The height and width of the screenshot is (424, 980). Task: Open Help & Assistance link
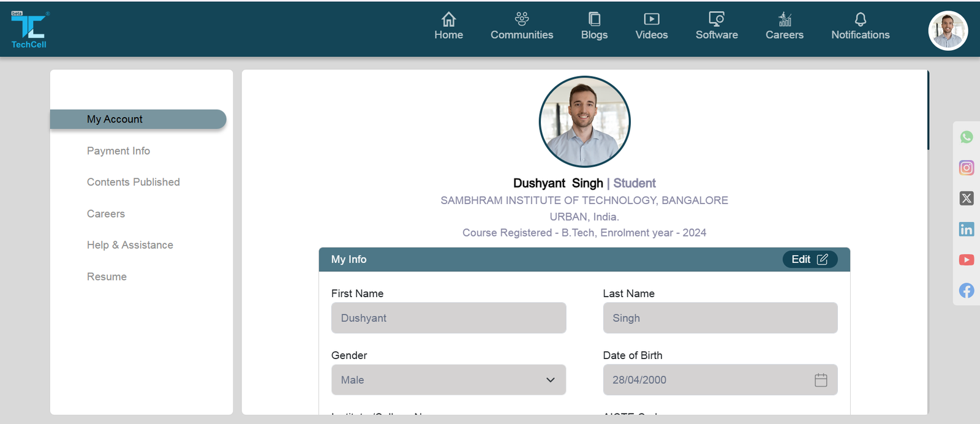click(130, 245)
